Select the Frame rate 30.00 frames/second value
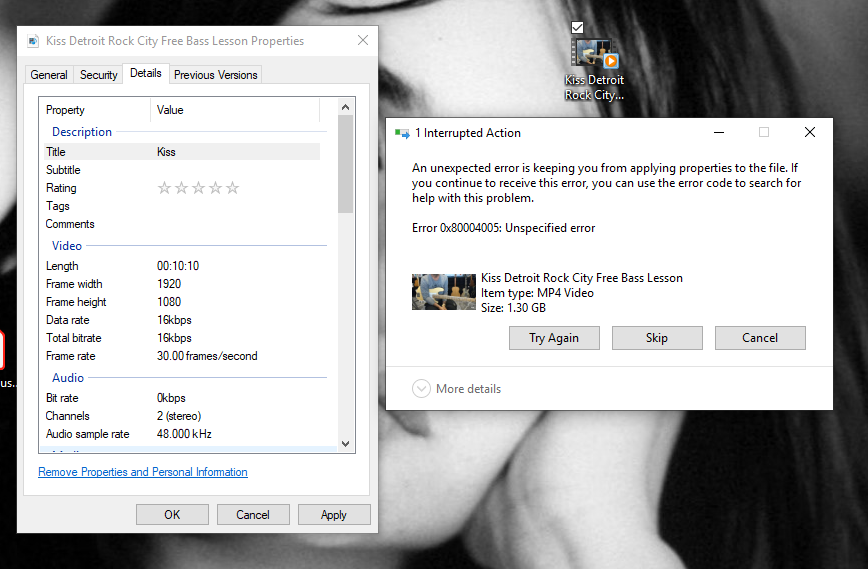This screenshot has width=868, height=569. [207, 356]
